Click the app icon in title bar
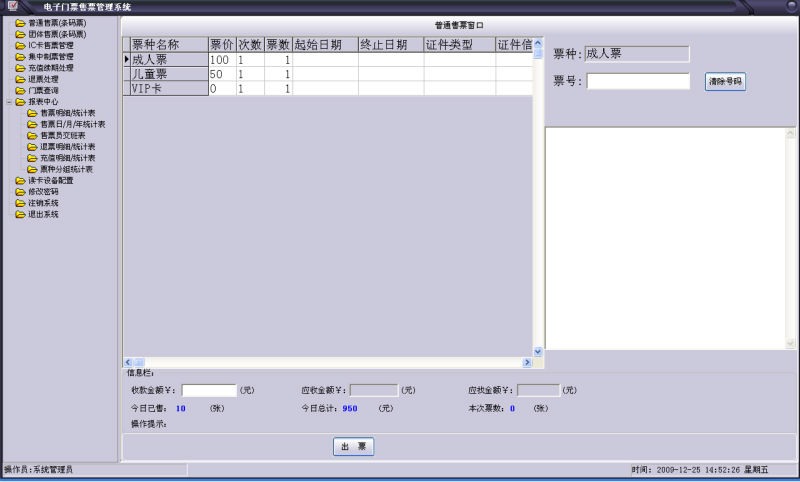The width and height of the screenshot is (800, 482). click(12, 6)
